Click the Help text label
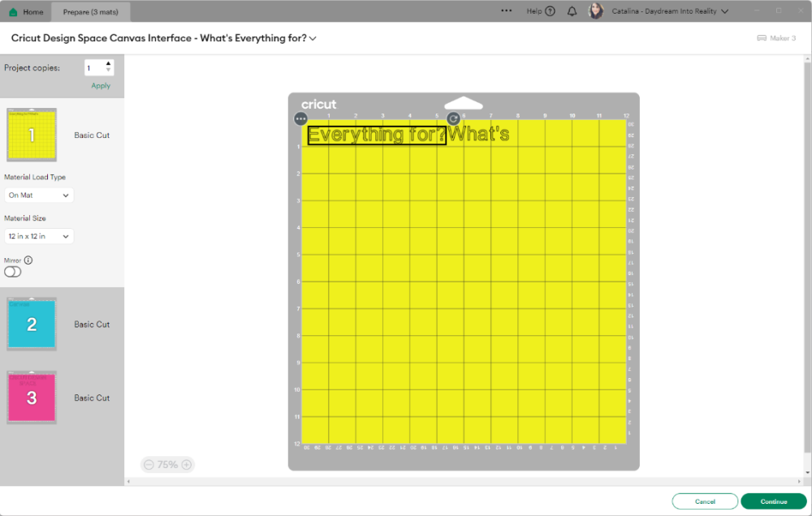This screenshot has width=812, height=516. pos(534,11)
